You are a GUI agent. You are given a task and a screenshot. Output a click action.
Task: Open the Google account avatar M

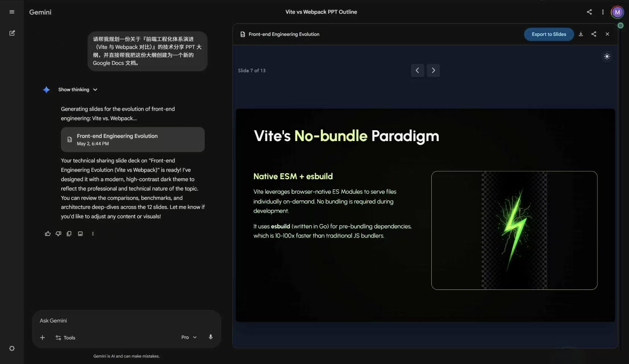click(617, 12)
